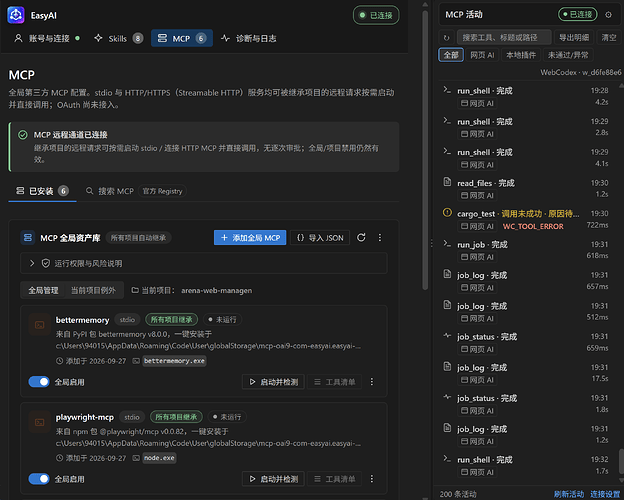Refresh the MCP global asset library

point(361,238)
